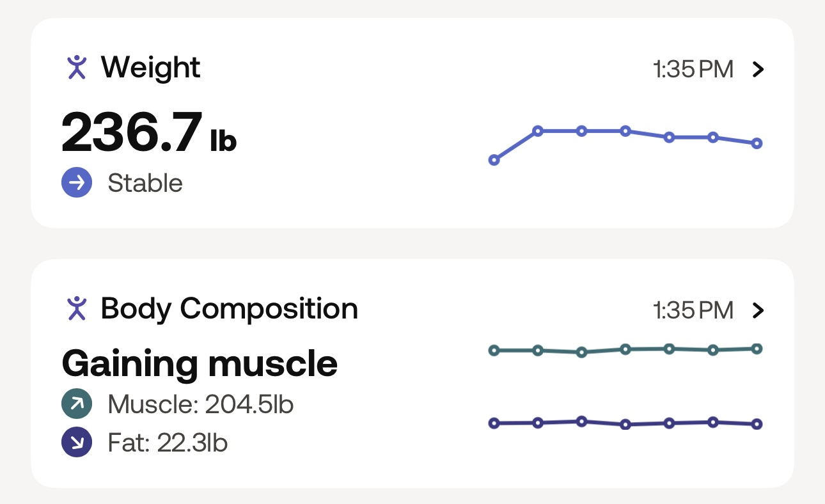
Task: Click the Muscle: 204.5lb label
Action: click(x=200, y=404)
